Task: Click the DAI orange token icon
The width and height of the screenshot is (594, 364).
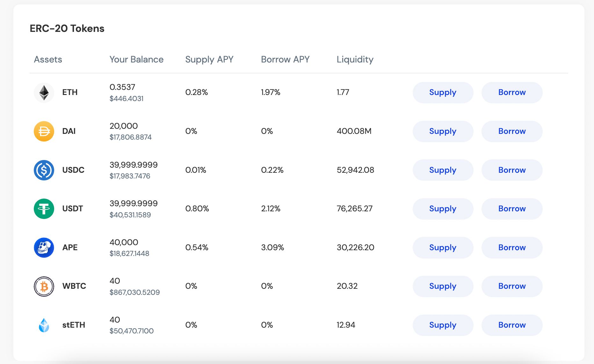Action: [x=44, y=131]
